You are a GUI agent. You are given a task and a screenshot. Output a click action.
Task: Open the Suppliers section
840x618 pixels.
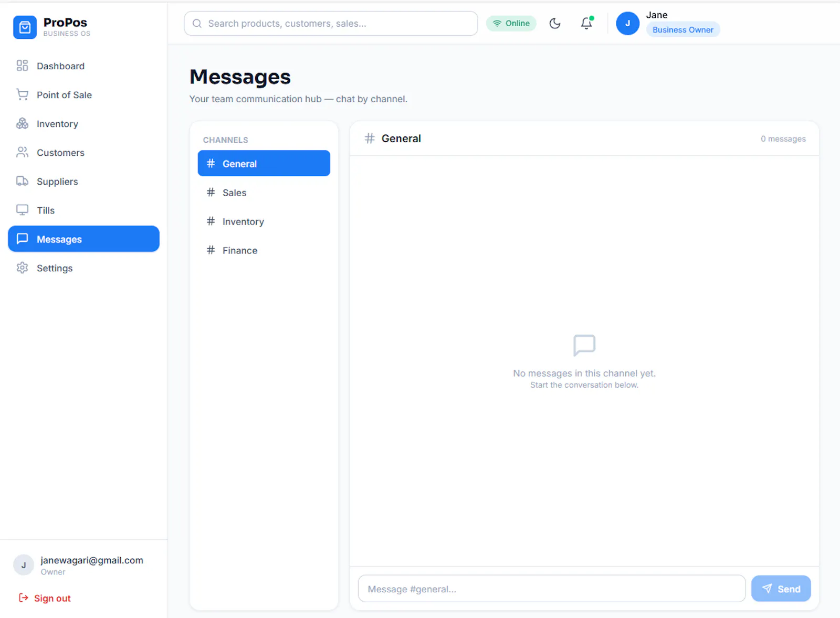(83, 181)
